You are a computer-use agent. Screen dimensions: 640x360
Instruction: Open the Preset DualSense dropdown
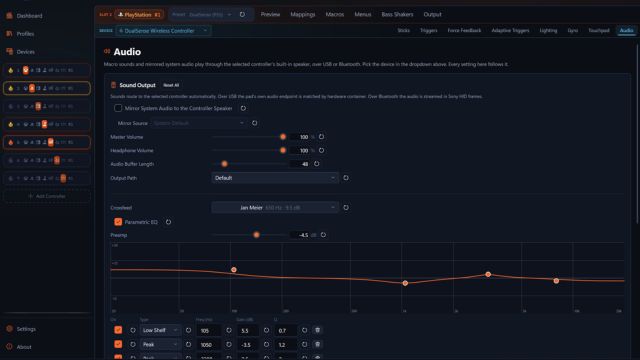pos(202,15)
